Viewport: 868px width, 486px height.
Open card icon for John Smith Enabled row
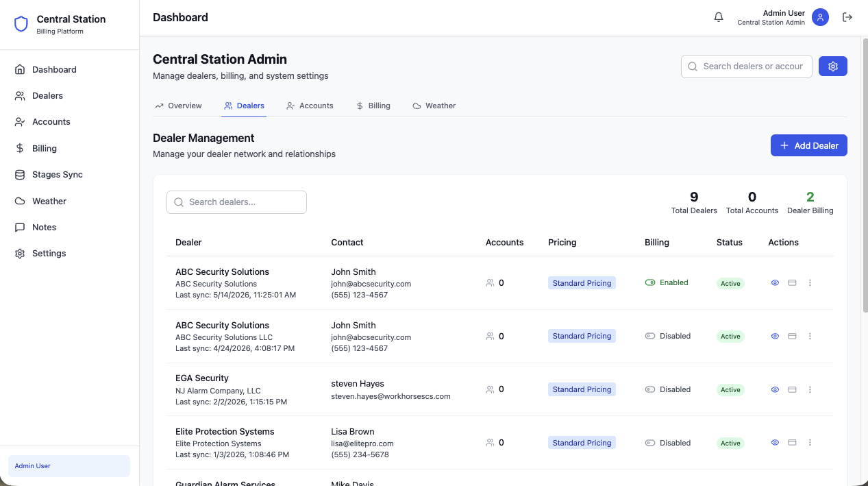pos(792,282)
